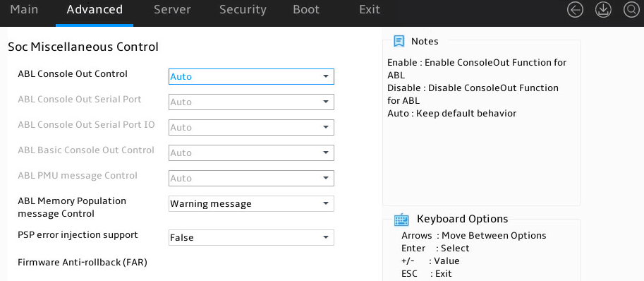Go to the Boot tab
Viewport: 644px width, 281px height.
pos(306,10)
